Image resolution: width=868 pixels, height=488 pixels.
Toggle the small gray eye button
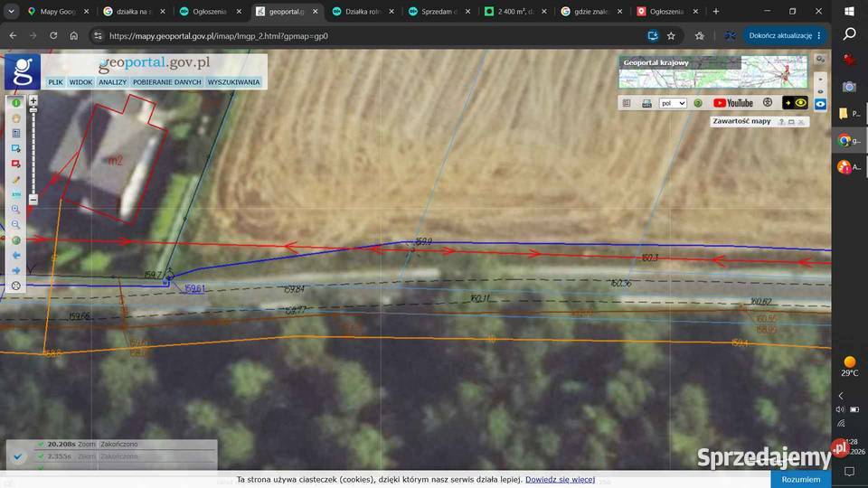[820, 91]
